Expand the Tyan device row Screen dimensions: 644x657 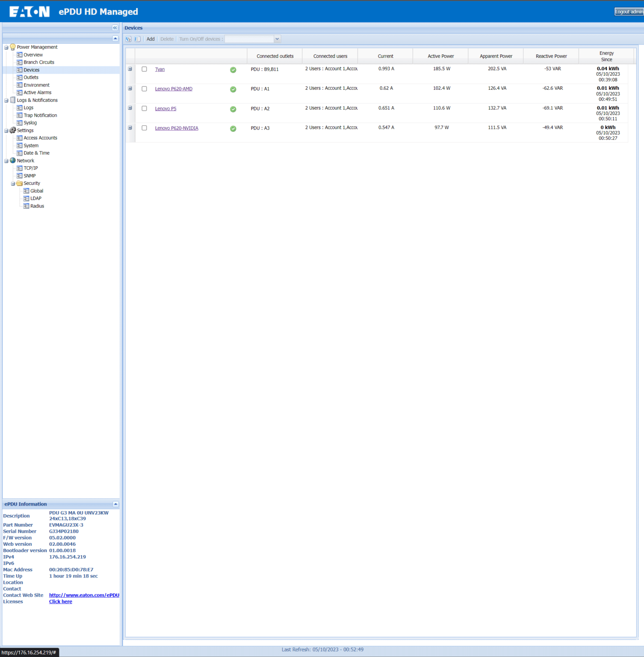(130, 69)
